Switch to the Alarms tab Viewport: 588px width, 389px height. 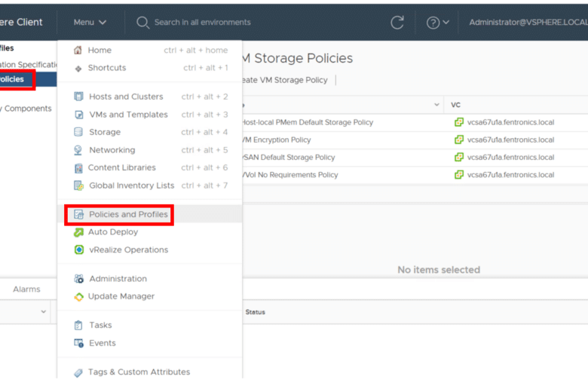click(26, 289)
